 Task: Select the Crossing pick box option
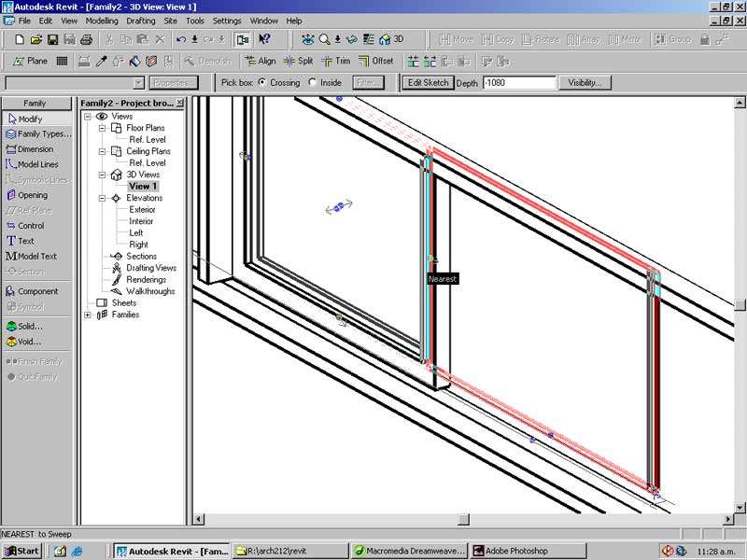tap(262, 82)
